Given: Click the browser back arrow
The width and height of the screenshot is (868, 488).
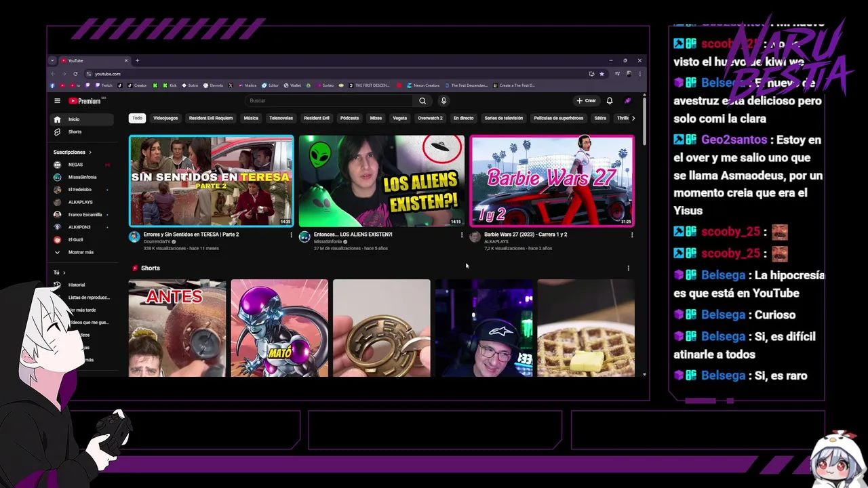Looking at the screenshot, I should coord(53,74).
